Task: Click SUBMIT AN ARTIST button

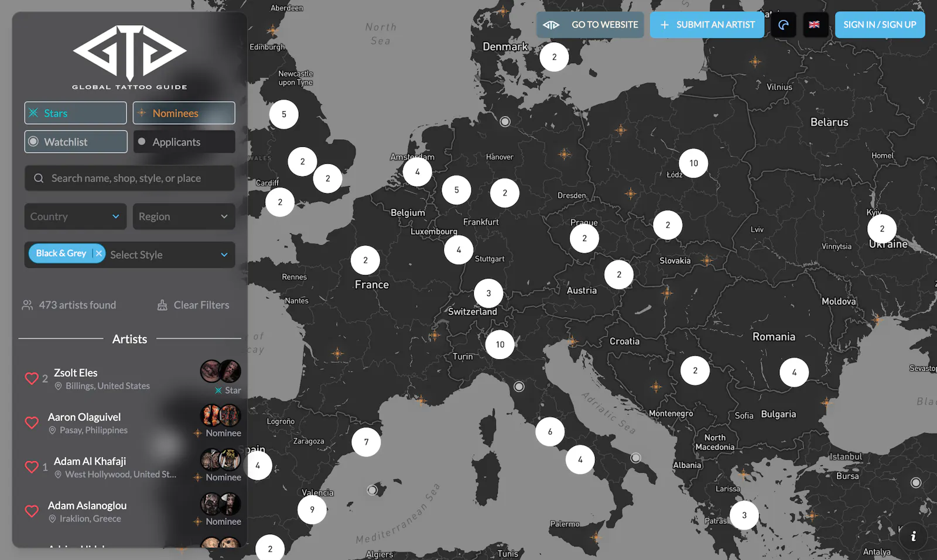Action: click(707, 25)
